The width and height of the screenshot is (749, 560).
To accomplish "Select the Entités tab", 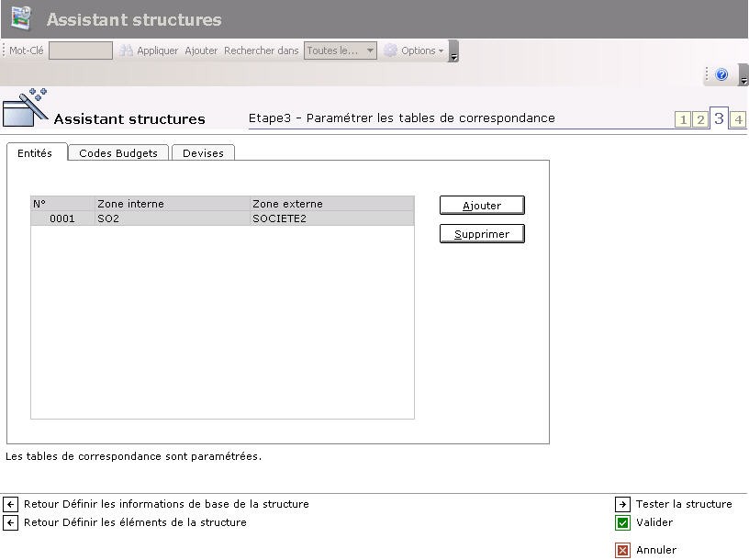I will (35, 153).
